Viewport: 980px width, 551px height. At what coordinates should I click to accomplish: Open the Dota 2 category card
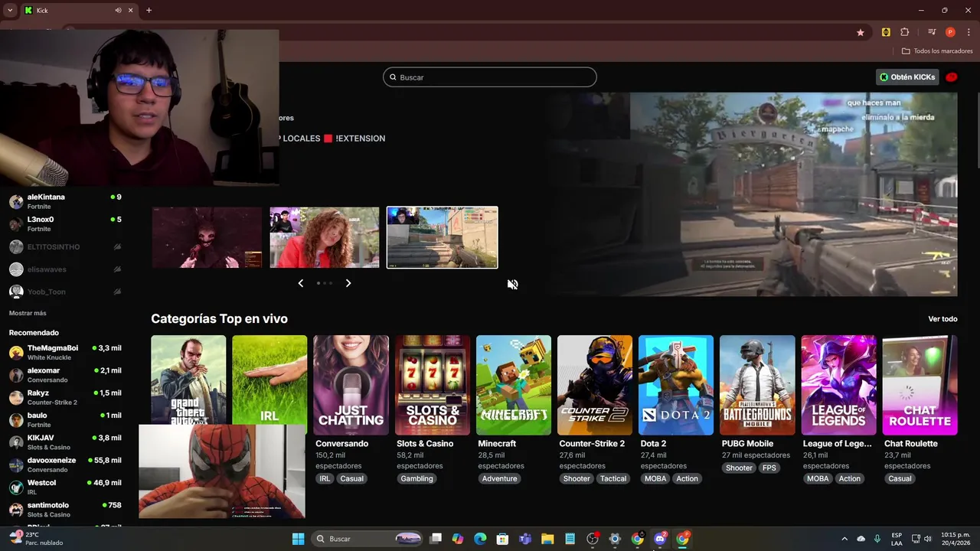pos(676,385)
